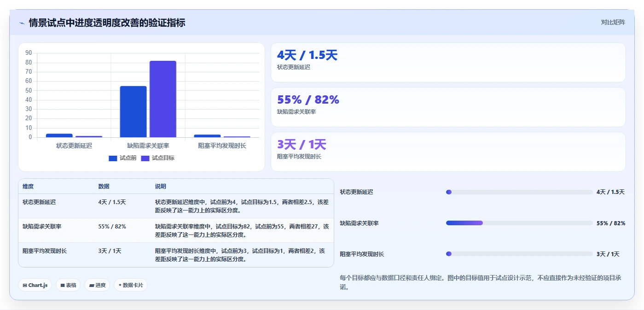
Task: Toggle the 试点前 legend color box
Action: tap(113, 158)
